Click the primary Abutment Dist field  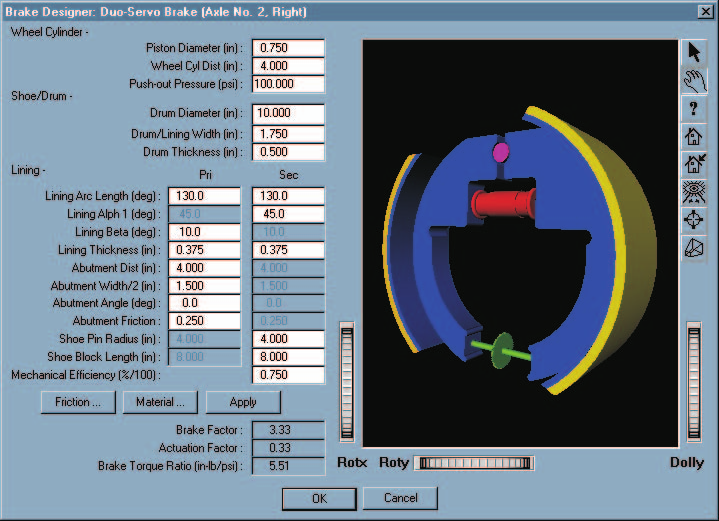[205, 268]
